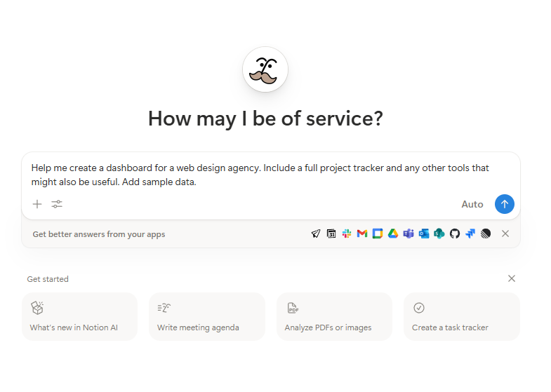Open What's new in Notion AI card

pyautogui.click(x=80, y=316)
